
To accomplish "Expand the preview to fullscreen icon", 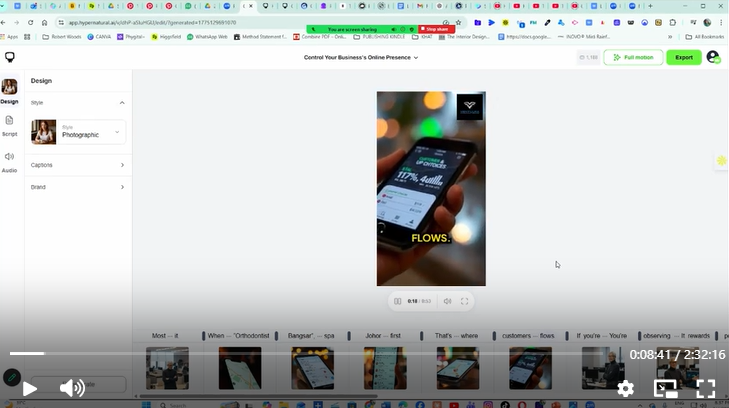I will (464, 302).
